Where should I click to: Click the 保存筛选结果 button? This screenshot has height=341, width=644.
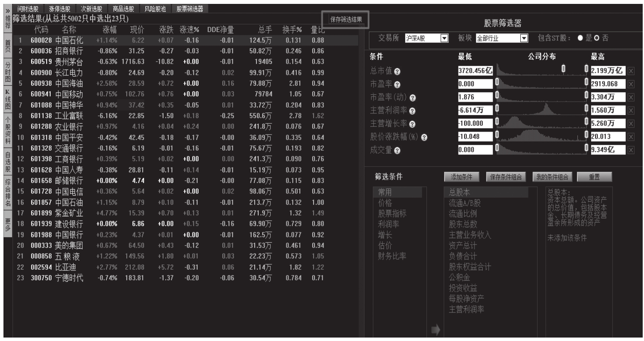click(x=346, y=19)
